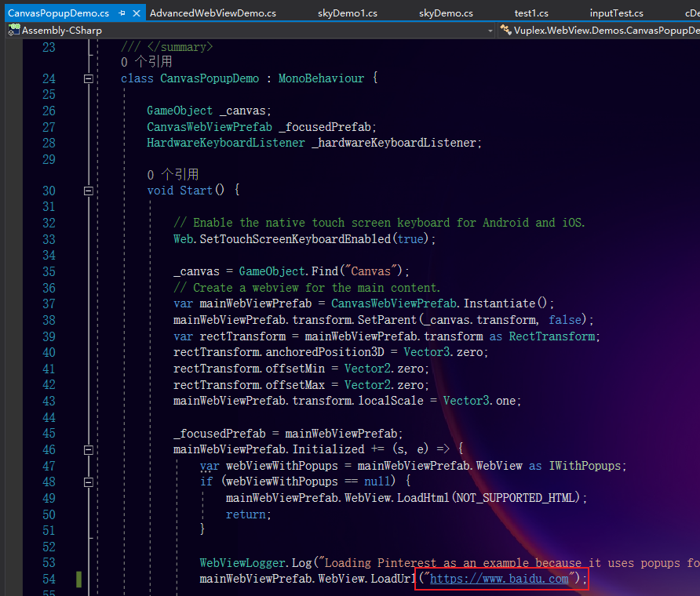Open the skyDemo.cs tab
The height and width of the screenshot is (596, 700).
(x=446, y=13)
